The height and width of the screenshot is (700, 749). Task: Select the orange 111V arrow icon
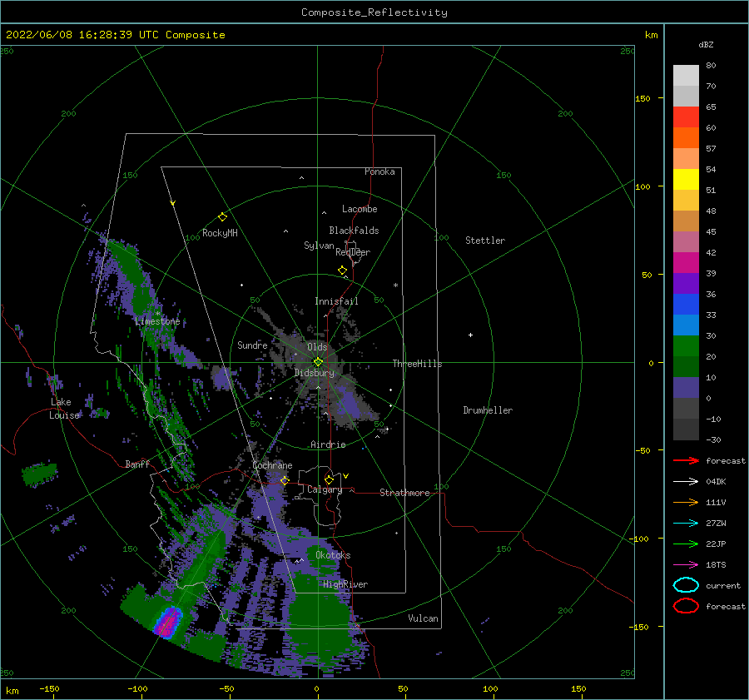tap(686, 502)
